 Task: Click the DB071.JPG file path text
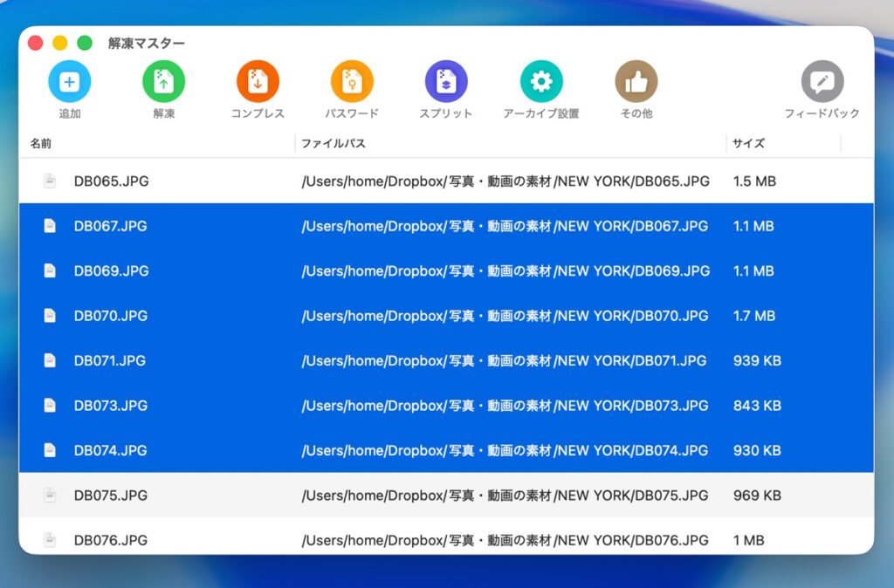505,360
